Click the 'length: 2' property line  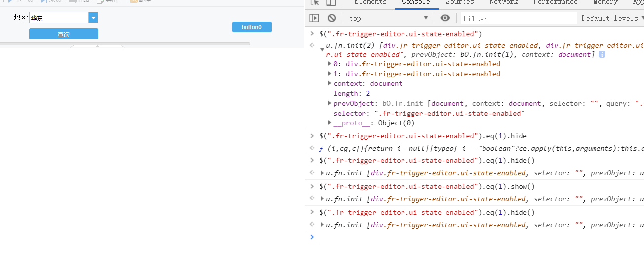point(352,93)
